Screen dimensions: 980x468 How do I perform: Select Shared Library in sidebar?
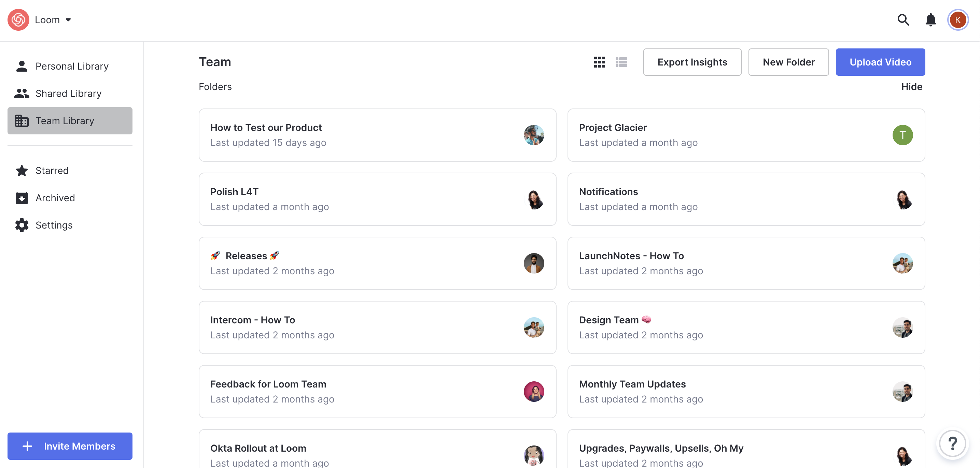click(68, 93)
